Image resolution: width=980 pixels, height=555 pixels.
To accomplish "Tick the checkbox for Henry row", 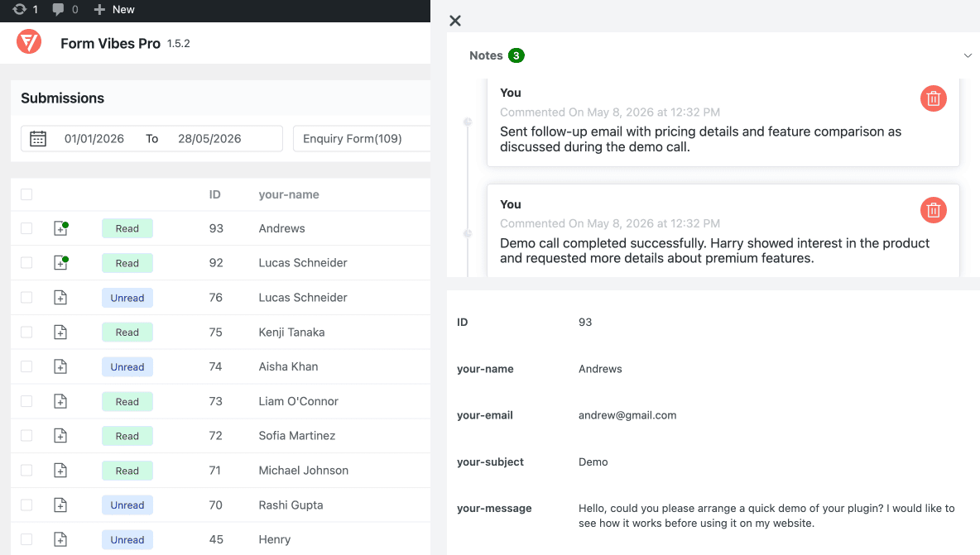I will 26,539.
